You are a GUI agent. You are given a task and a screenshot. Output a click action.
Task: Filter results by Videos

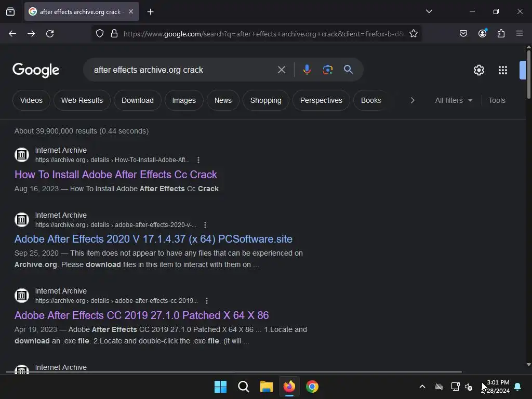point(31,100)
